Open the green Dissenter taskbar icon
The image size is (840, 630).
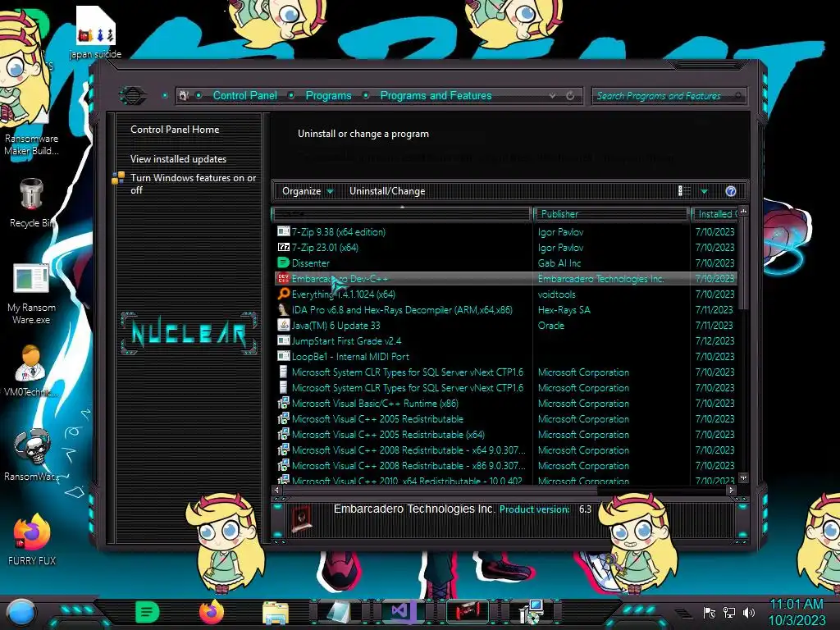pyautogui.click(x=147, y=612)
